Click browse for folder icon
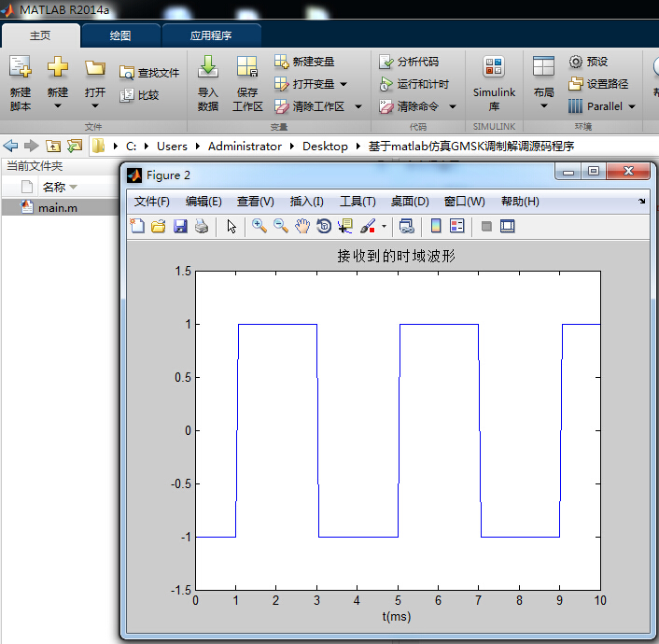Image resolution: width=659 pixels, height=644 pixels. pyautogui.click(x=75, y=146)
